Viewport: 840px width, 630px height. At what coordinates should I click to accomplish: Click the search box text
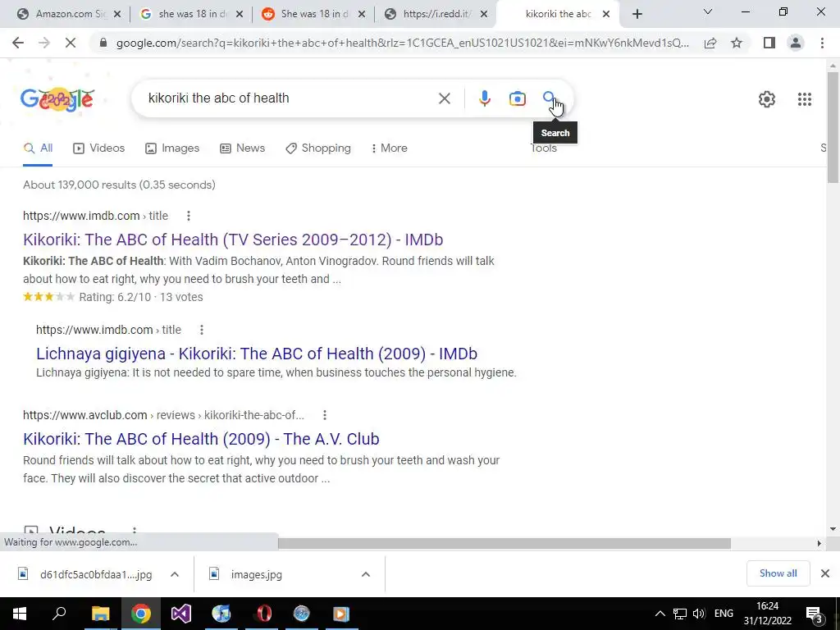click(x=218, y=98)
